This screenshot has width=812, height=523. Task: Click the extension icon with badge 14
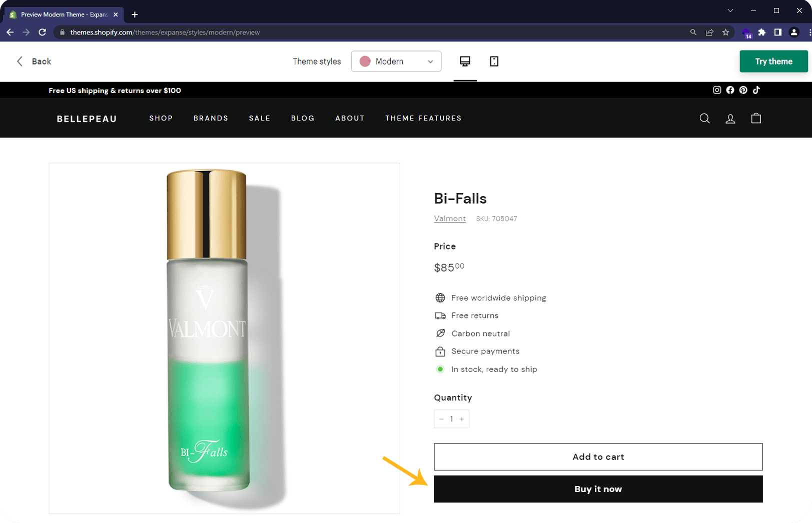[x=747, y=33]
